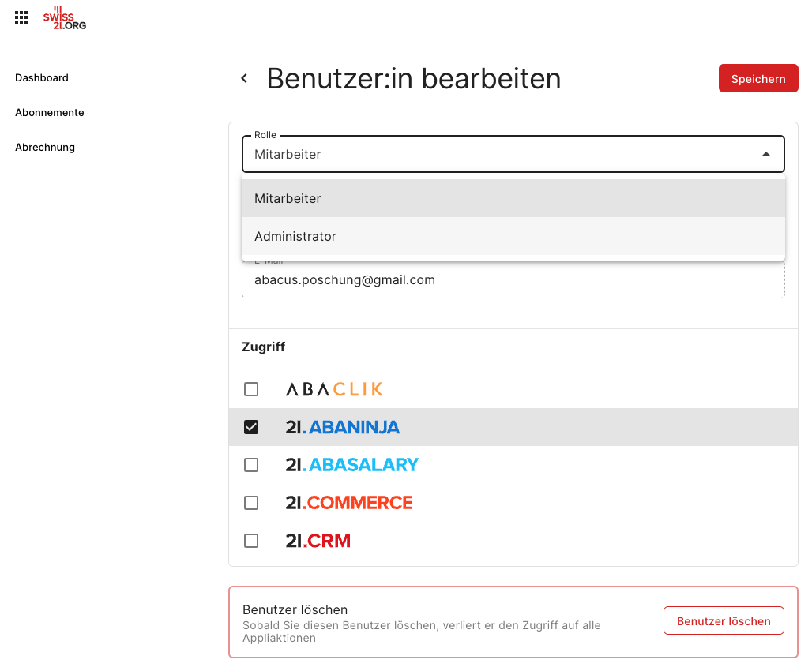The height and width of the screenshot is (671, 812).
Task: Click the 21.Commerce product logo
Action: pyautogui.click(x=349, y=503)
